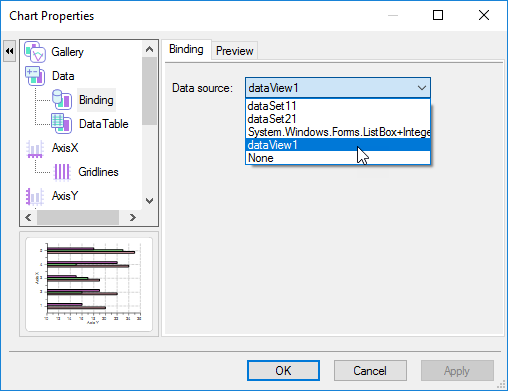Click the Gallery icon in the tree
Image resolution: width=508 pixels, height=391 pixels.
(34, 52)
